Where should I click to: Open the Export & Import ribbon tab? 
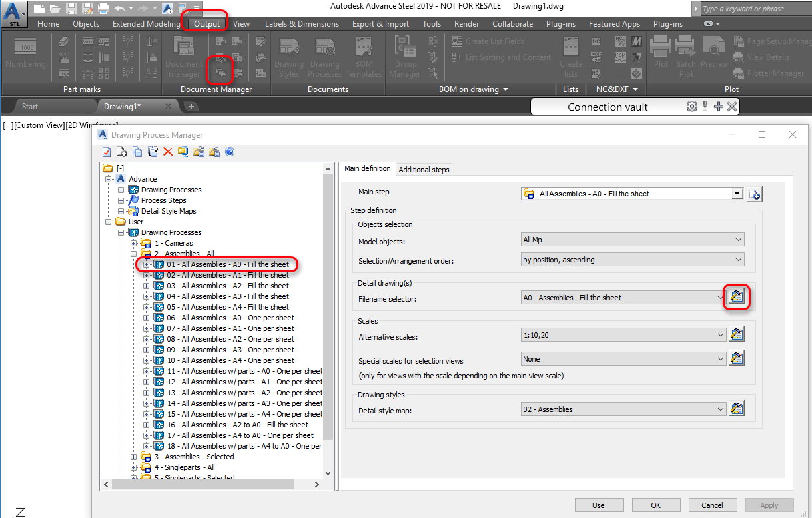tap(380, 23)
